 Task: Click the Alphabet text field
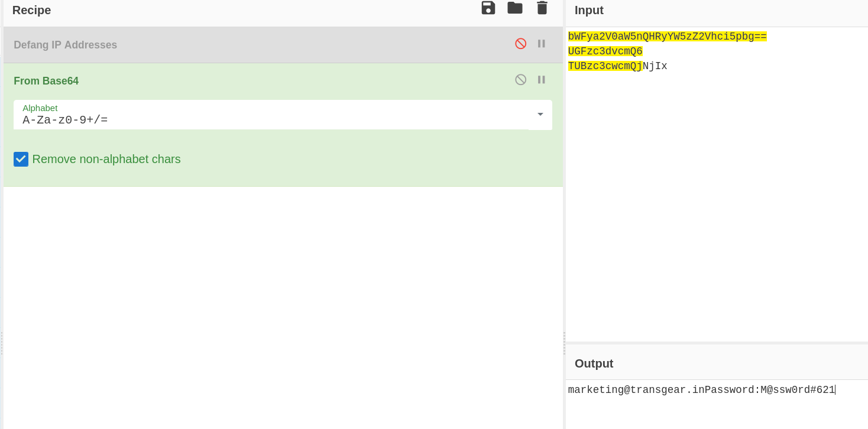click(266, 120)
